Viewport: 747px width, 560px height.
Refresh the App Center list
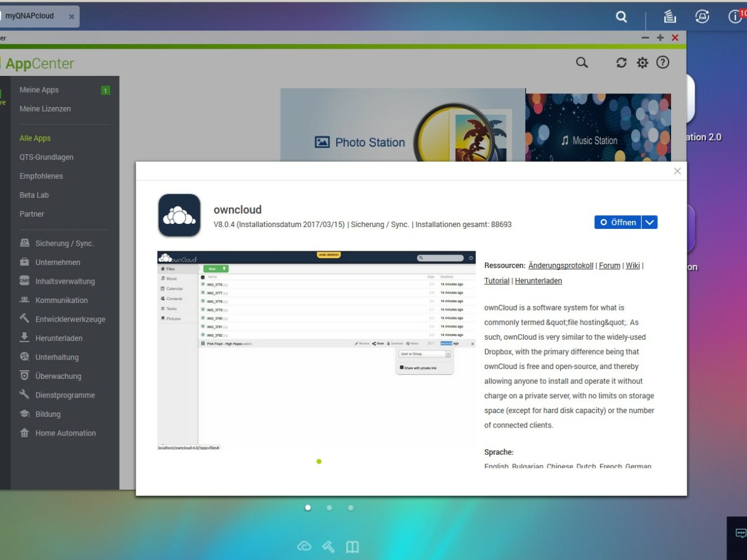pyautogui.click(x=621, y=62)
